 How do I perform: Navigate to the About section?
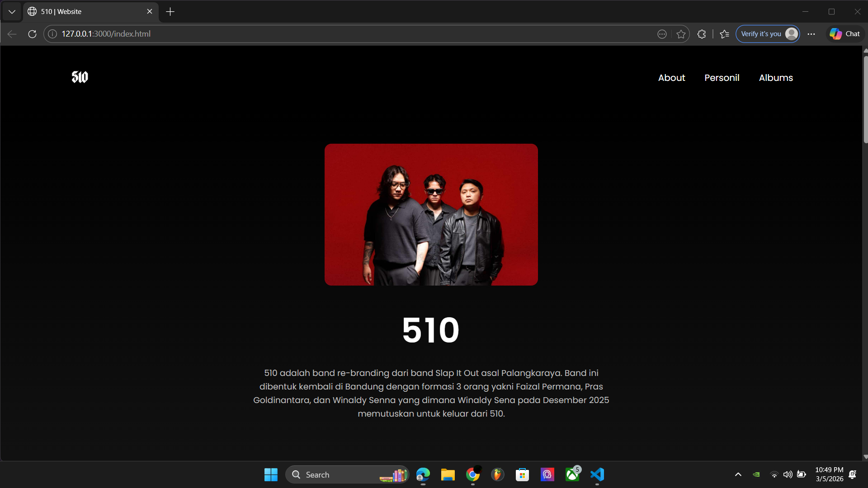coord(671,78)
